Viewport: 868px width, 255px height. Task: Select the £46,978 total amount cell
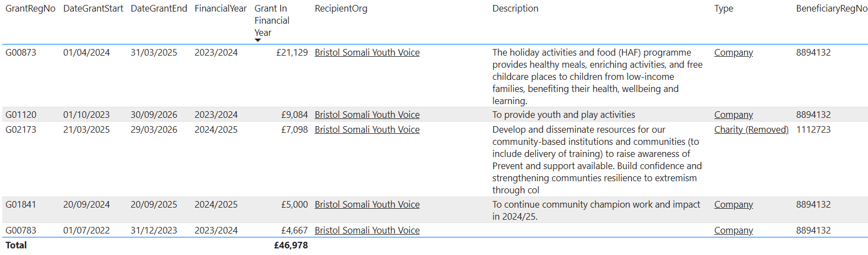(291, 246)
